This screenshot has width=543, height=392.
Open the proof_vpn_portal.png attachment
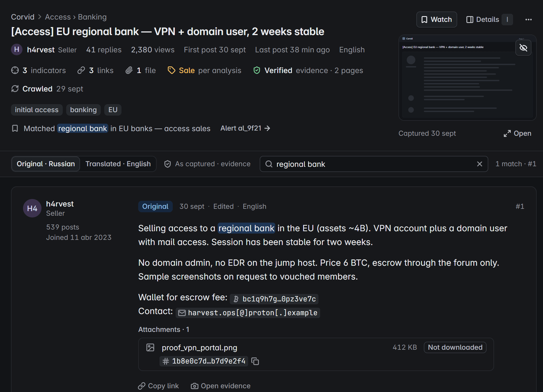click(x=200, y=348)
